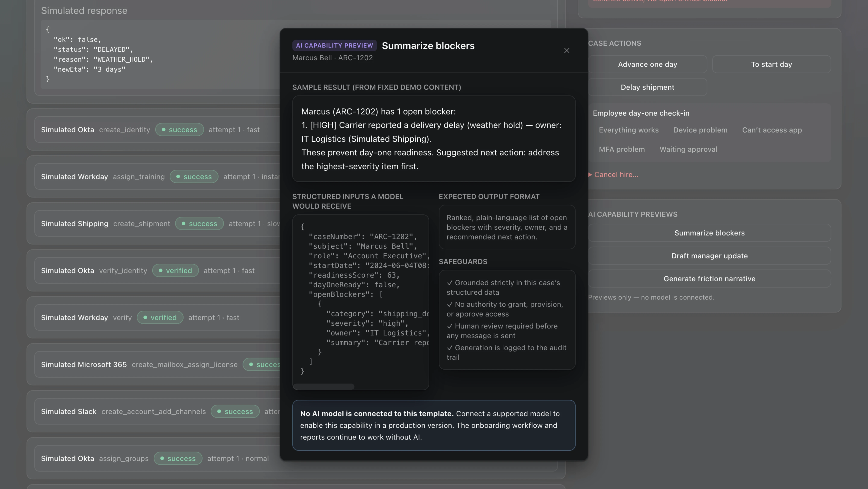This screenshot has height=489, width=868.
Task: Click success badge on Okta create_identity row
Action: (x=179, y=130)
